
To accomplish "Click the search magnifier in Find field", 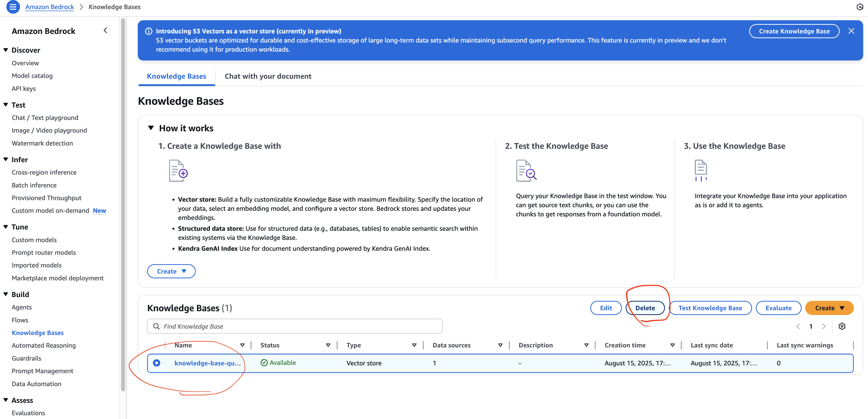I will (156, 326).
